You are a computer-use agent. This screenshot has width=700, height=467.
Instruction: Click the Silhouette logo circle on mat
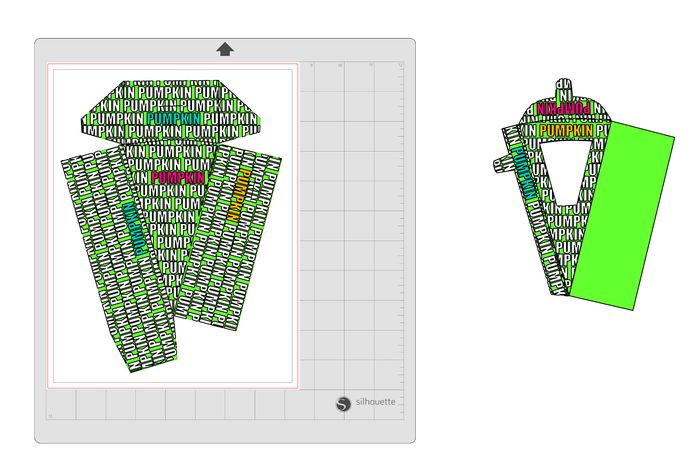tap(343, 403)
